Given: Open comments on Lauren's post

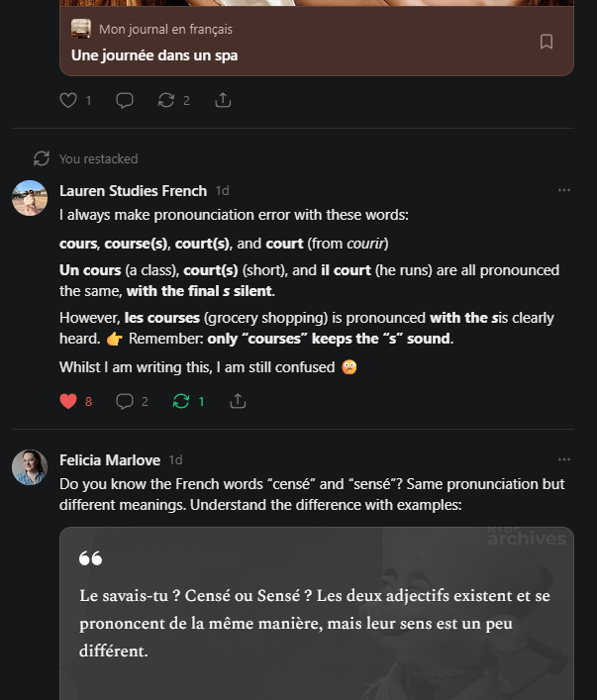Looking at the screenshot, I should (125, 401).
